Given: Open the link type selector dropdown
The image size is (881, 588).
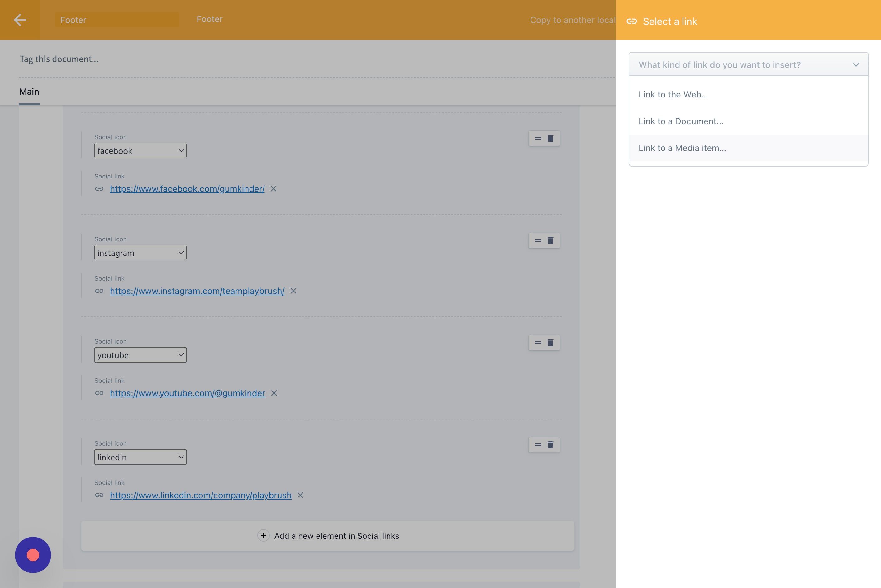Looking at the screenshot, I should tap(748, 65).
